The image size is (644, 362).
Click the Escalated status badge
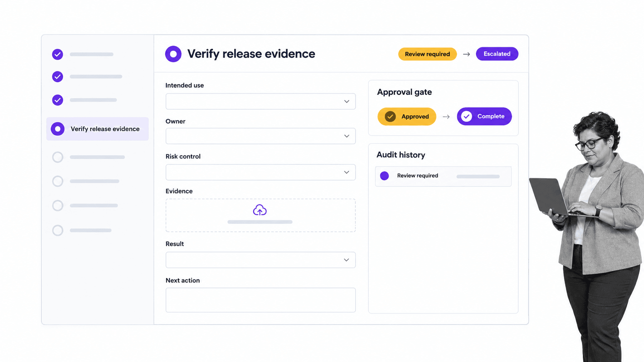(497, 54)
